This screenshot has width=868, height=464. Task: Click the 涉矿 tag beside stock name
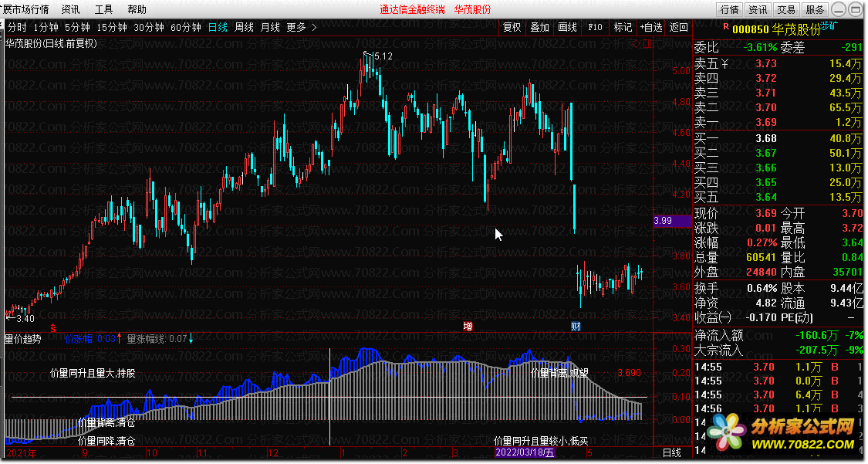[829, 25]
